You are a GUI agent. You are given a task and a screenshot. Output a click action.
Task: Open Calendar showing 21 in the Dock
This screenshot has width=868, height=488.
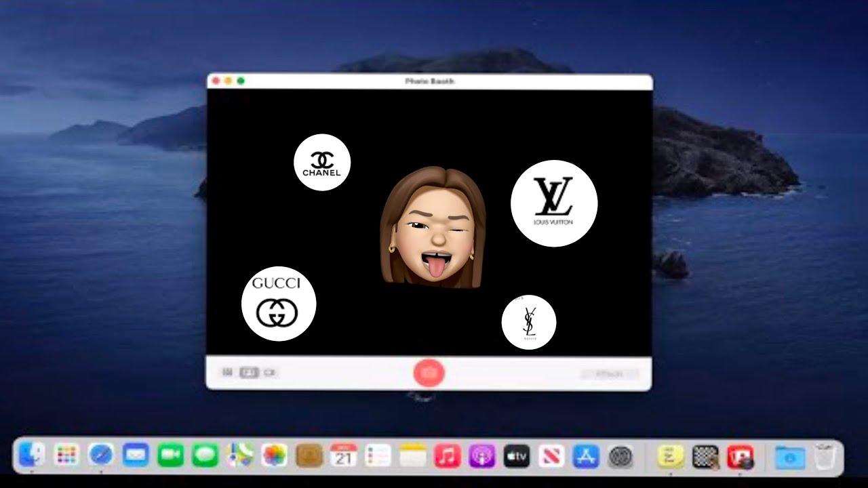(344, 455)
